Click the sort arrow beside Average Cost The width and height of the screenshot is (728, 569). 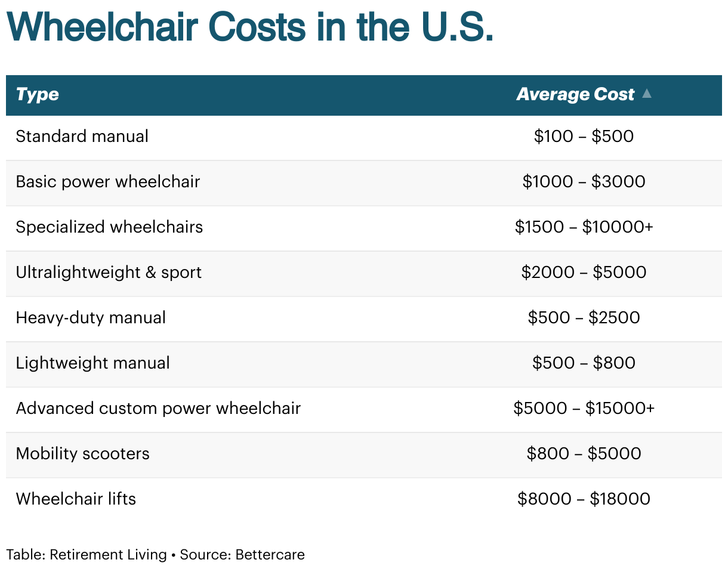point(647,94)
